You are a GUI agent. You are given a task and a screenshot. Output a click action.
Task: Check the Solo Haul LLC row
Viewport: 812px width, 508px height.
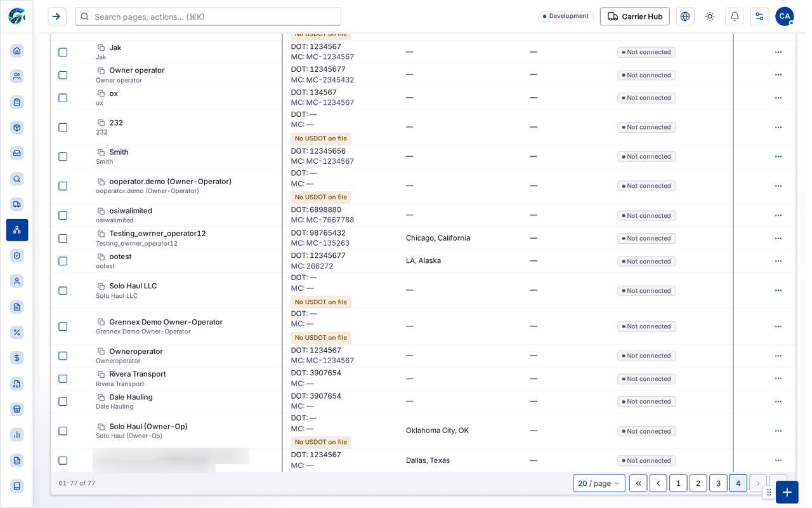(63, 291)
